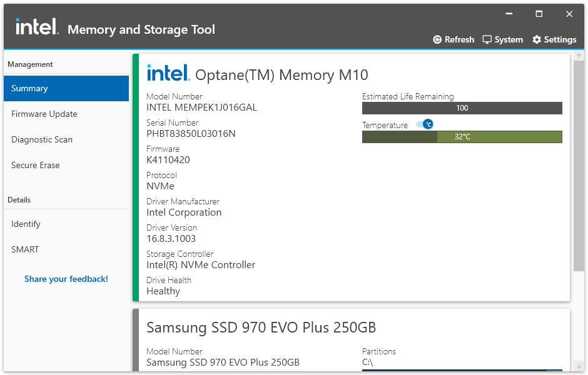Click the Share your feedback link
588x375 pixels.
click(x=66, y=279)
